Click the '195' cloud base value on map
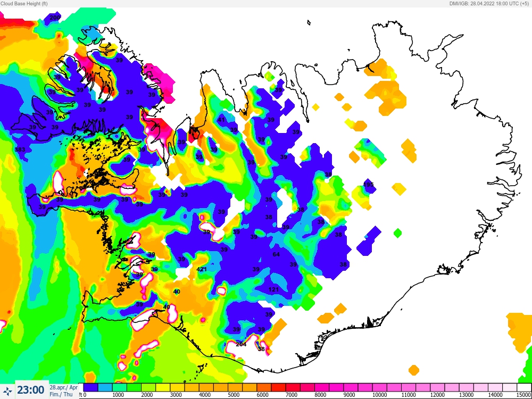Screen dimensions: 532x399 click(x=369, y=185)
